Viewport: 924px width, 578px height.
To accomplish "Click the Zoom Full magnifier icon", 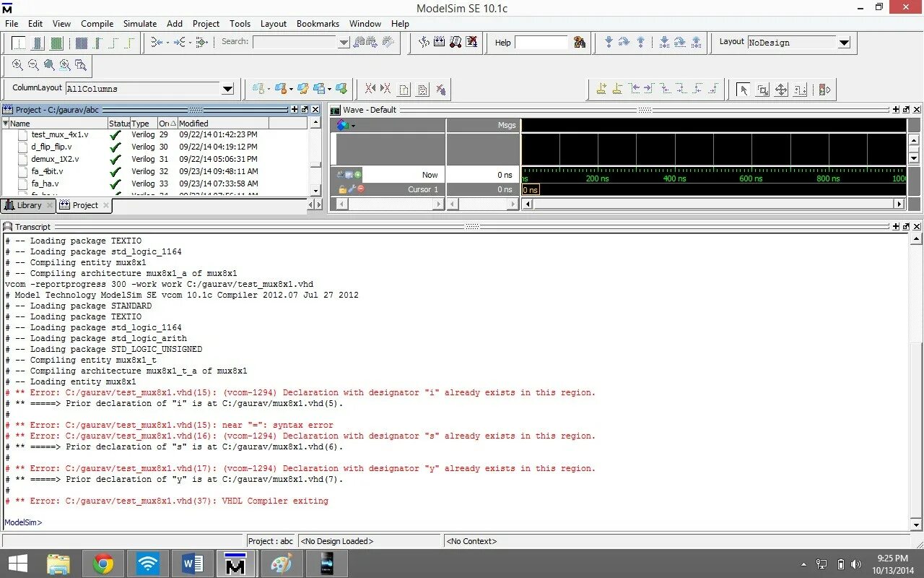I will point(49,65).
